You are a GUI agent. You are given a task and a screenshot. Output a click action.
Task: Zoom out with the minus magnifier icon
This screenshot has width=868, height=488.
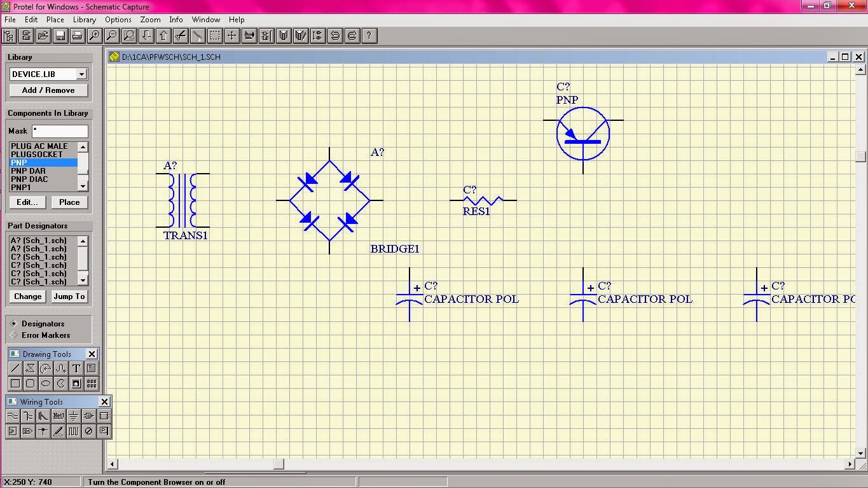click(x=112, y=36)
